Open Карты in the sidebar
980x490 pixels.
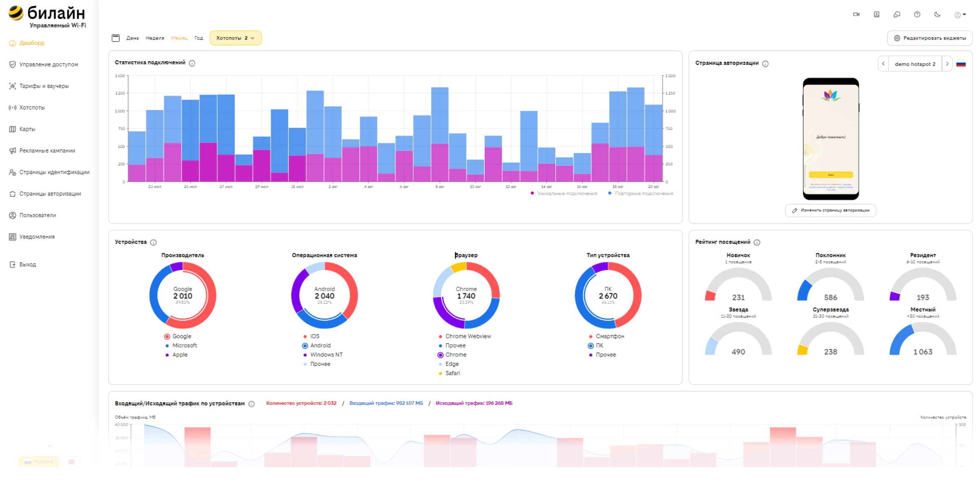click(22, 129)
